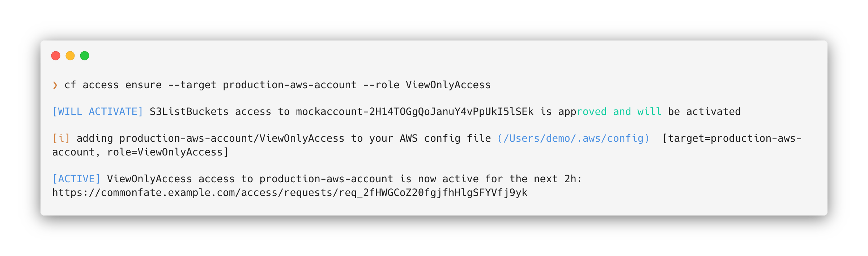Image resolution: width=868 pixels, height=256 pixels.
Task: Click the yellow minimize window dot
Action: click(x=70, y=56)
